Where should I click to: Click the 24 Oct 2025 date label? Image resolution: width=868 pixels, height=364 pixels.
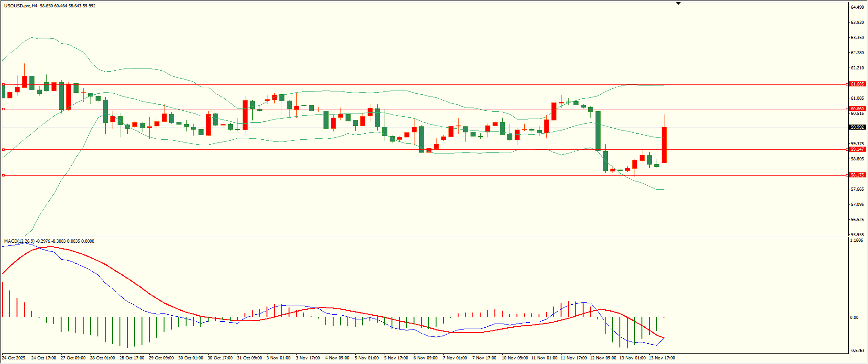click(x=14, y=358)
